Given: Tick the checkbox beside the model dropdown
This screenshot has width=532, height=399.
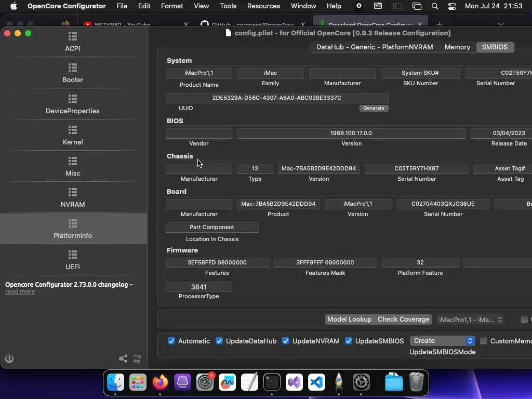Looking at the screenshot, I should (x=524, y=320).
